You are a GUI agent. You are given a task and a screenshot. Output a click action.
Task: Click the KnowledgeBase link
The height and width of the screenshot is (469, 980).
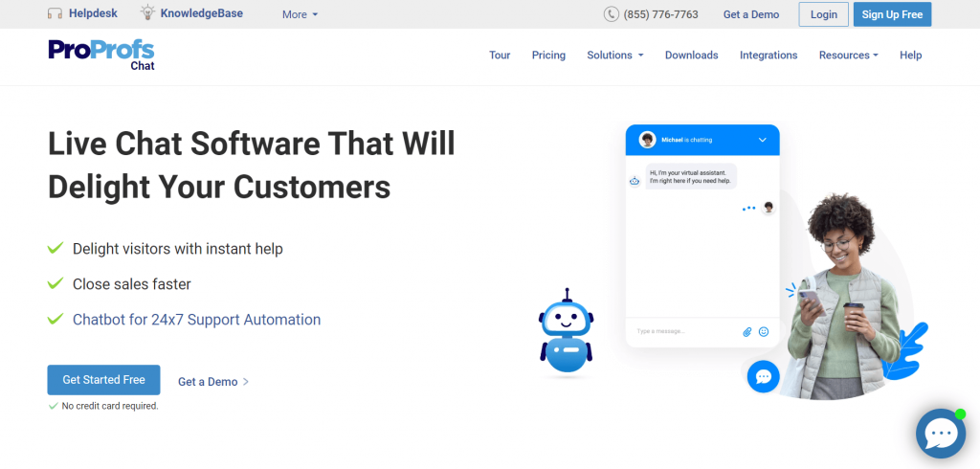point(202,13)
